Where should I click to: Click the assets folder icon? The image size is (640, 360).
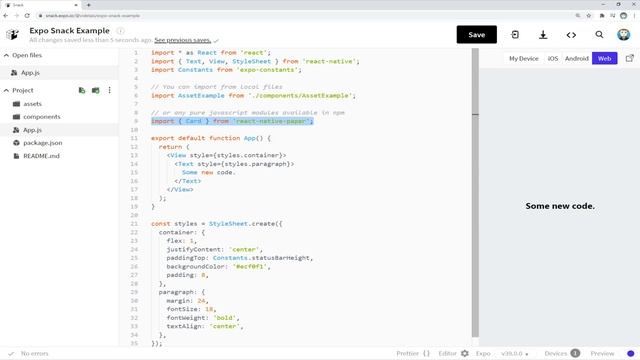(16, 104)
